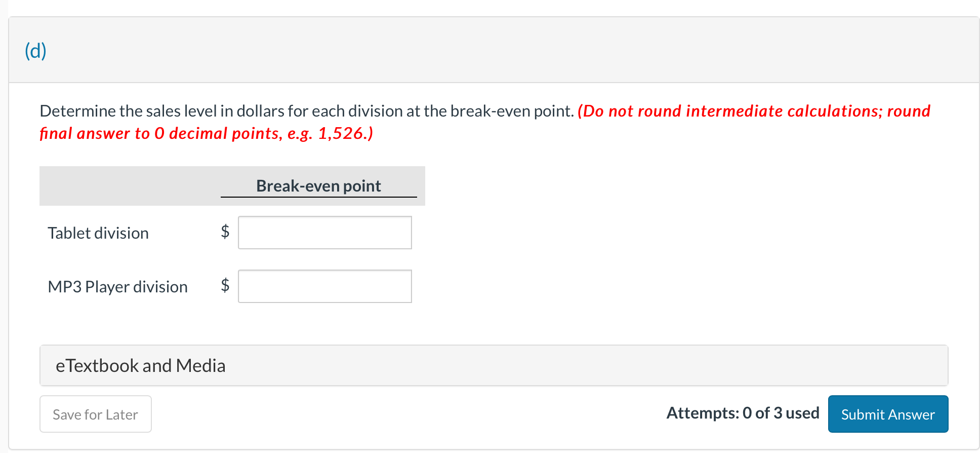Select the MP3 Player division row label
Screen dimensions: 980x453
tap(117, 286)
